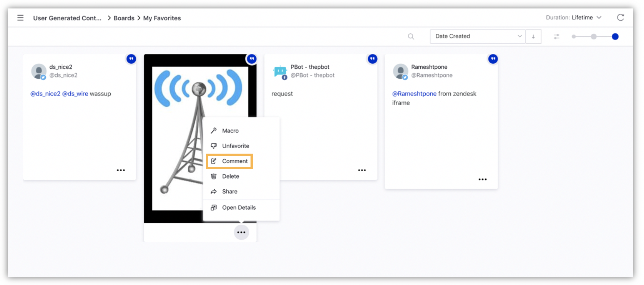Click the Share arrow icon
The width and height of the screenshot is (644, 285).
click(x=214, y=191)
